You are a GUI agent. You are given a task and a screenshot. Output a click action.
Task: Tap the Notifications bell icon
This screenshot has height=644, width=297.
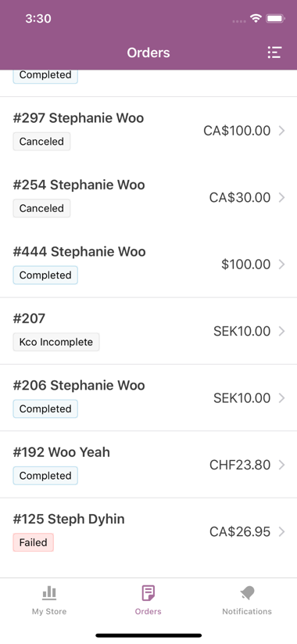tap(247, 593)
